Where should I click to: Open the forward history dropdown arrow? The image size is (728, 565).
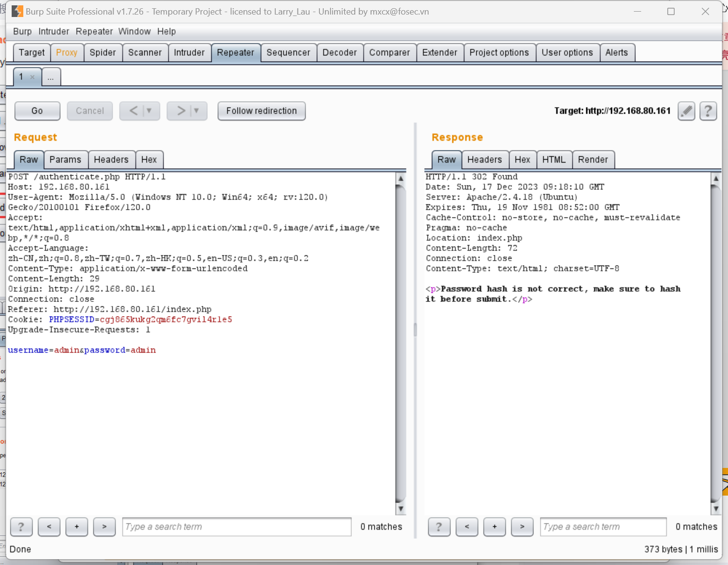[x=197, y=111]
